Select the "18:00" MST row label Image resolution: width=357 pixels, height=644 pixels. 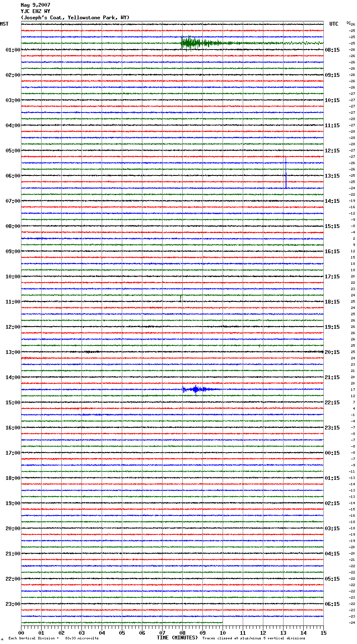click(13, 478)
